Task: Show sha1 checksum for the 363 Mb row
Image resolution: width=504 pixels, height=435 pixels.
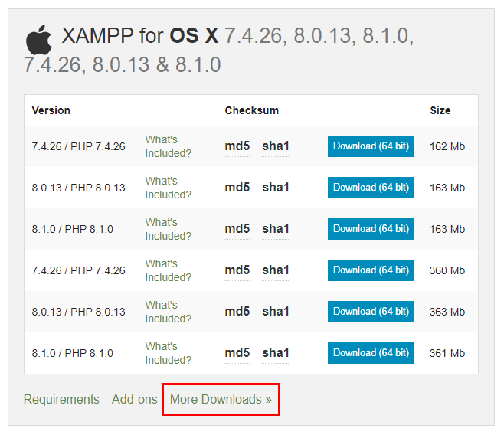Action: 276,312
